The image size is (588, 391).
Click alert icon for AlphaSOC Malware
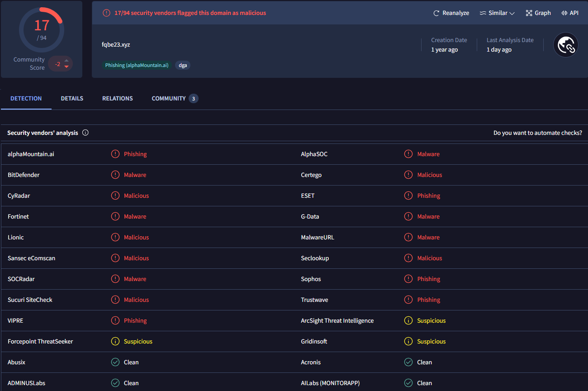408,154
